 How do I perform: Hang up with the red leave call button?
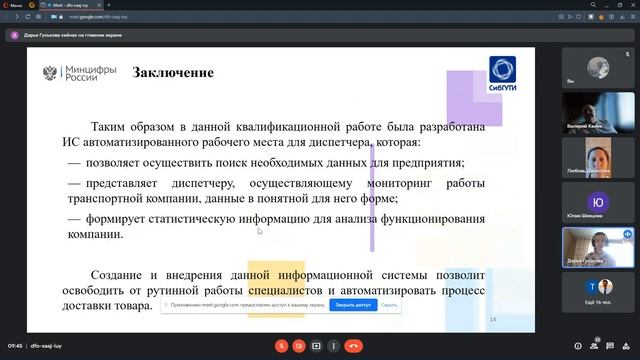point(353,346)
